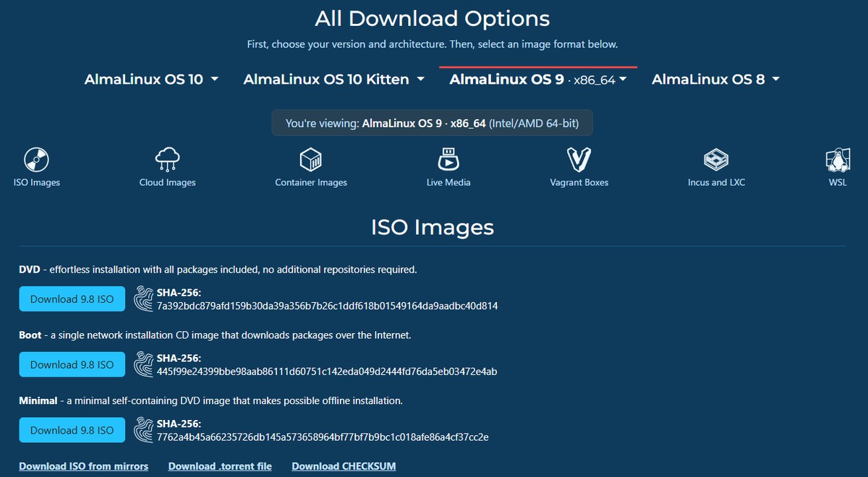Open Download .torrent file link
Image resolution: width=868 pixels, height=477 pixels.
220,466
